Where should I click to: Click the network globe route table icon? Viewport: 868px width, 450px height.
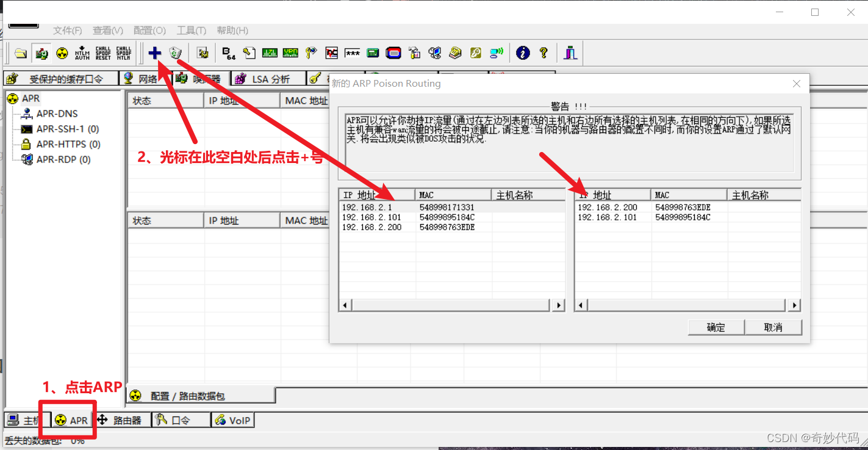click(434, 53)
